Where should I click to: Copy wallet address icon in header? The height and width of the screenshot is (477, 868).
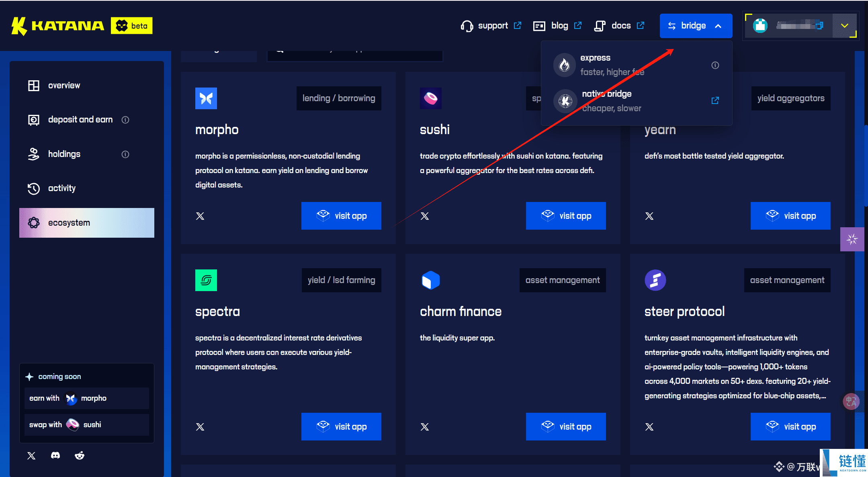pos(819,25)
